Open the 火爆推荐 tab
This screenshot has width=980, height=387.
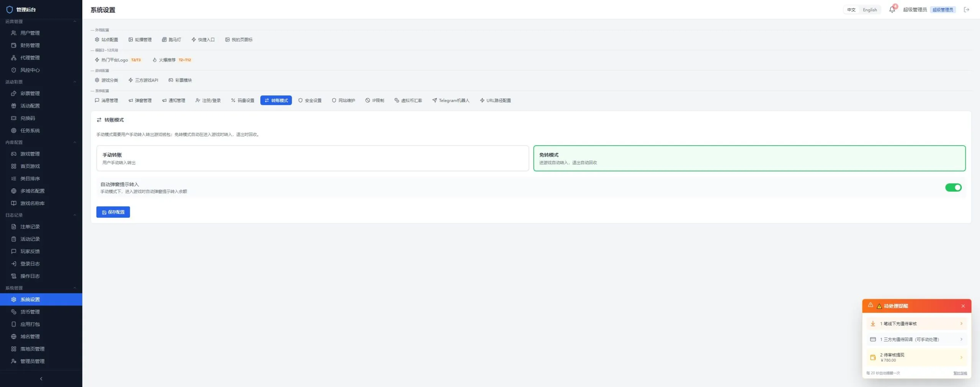pyautogui.click(x=171, y=60)
